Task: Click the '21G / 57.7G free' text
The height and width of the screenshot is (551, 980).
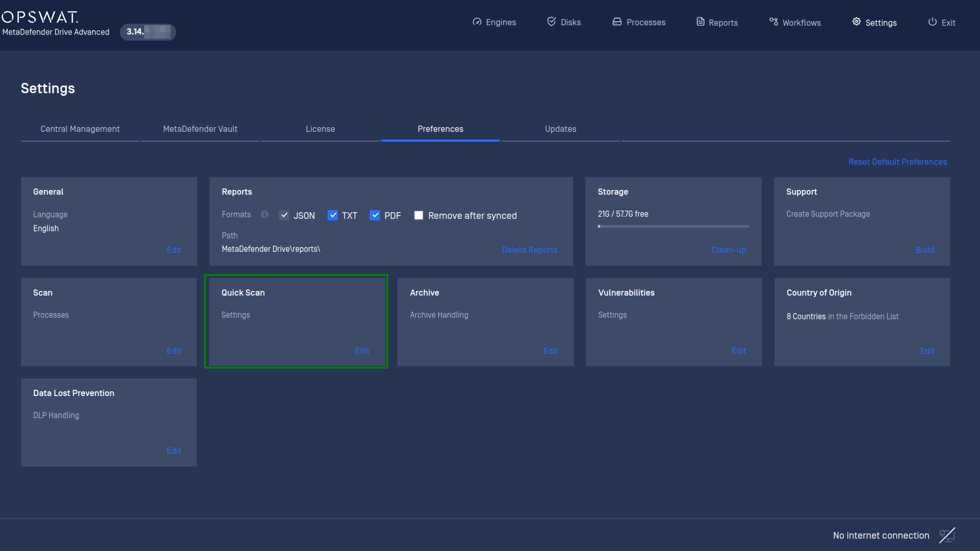Action: (x=623, y=214)
